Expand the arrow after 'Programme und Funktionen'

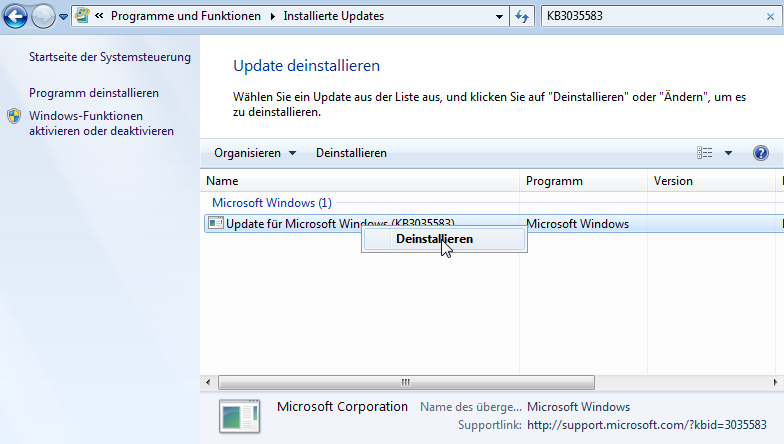(272, 16)
